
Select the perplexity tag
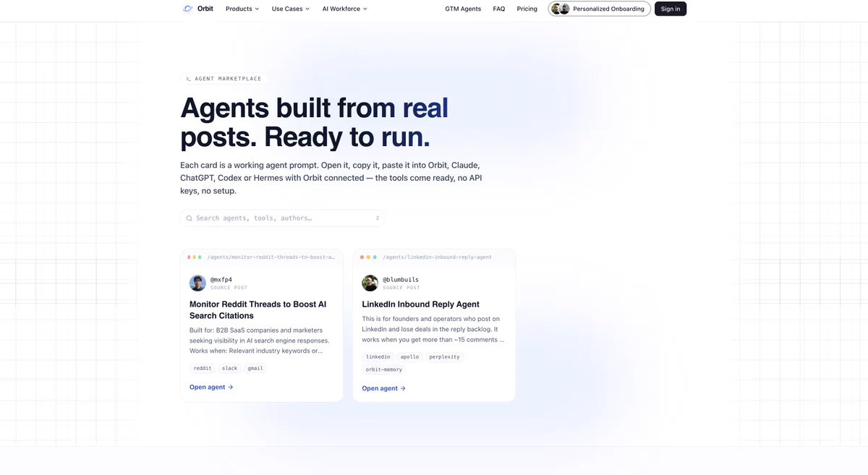(444, 356)
